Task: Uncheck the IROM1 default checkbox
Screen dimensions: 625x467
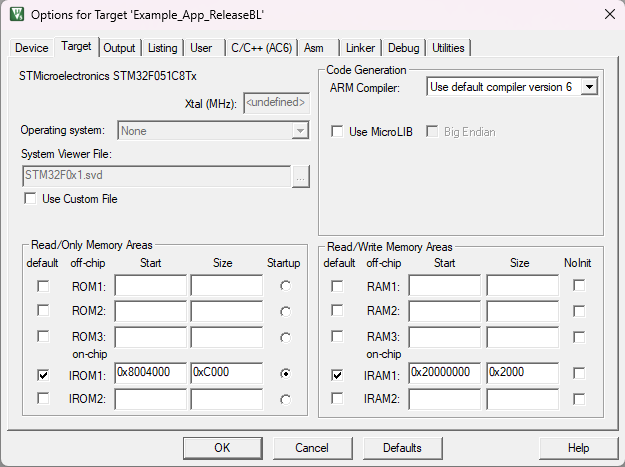Action: click(42, 374)
